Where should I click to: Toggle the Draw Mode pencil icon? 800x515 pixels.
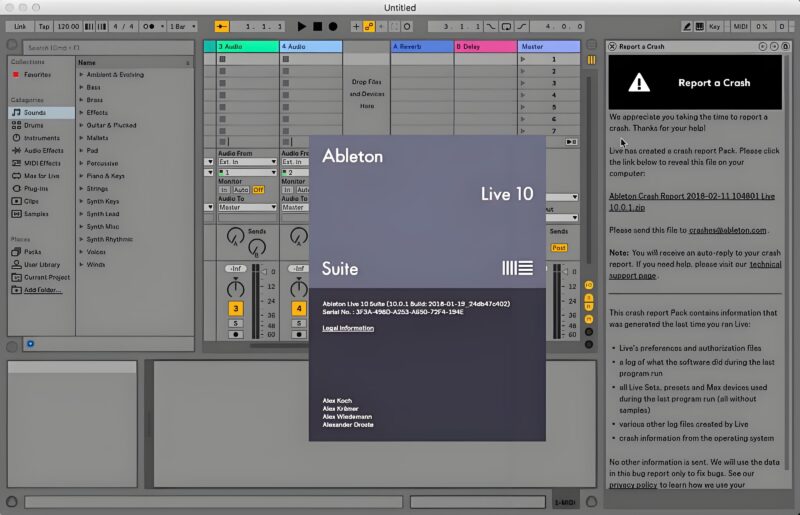[687, 27]
